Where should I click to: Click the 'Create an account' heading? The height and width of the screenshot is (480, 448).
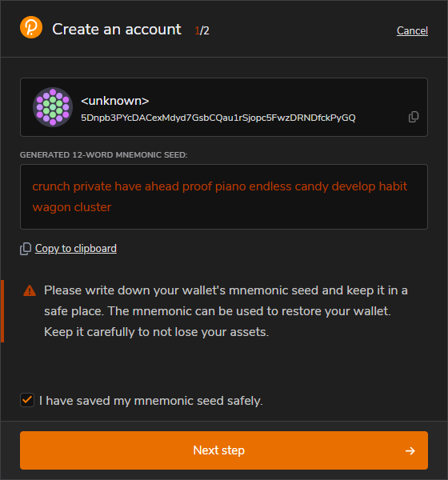[117, 30]
